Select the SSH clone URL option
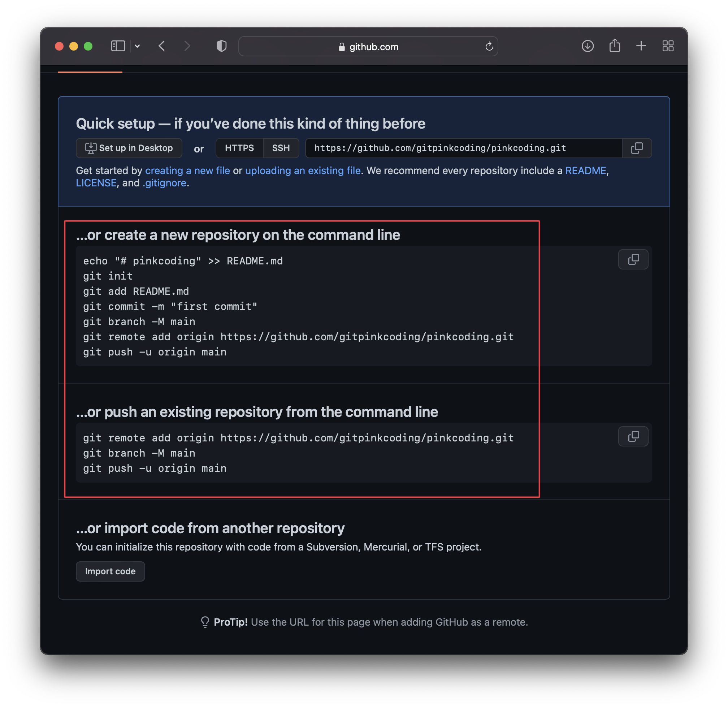This screenshot has width=728, height=708. pyautogui.click(x=281, y=148)
